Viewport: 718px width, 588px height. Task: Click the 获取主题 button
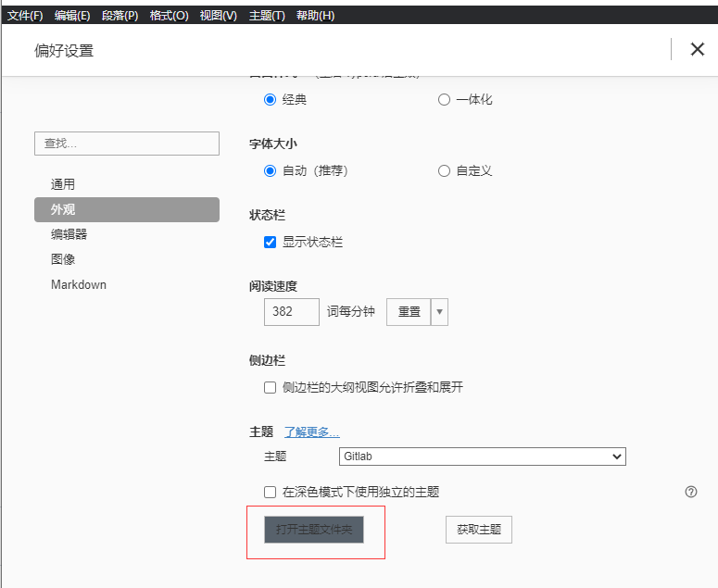pos(479,530)
